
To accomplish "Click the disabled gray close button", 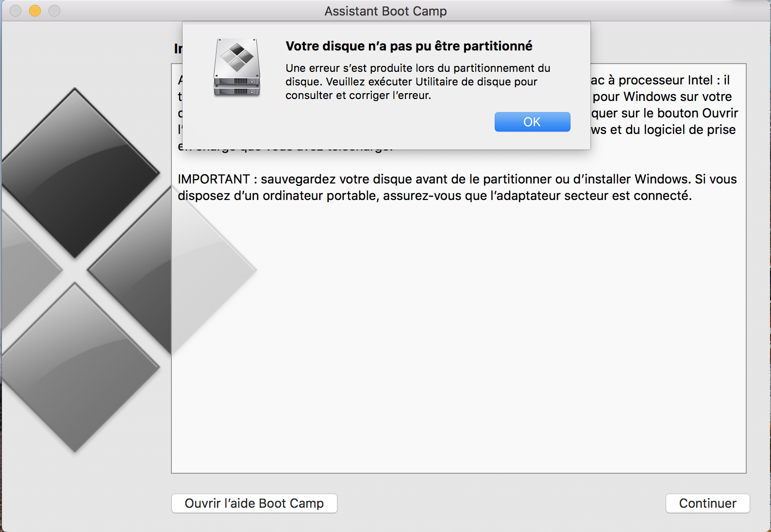I will (16, 11).
